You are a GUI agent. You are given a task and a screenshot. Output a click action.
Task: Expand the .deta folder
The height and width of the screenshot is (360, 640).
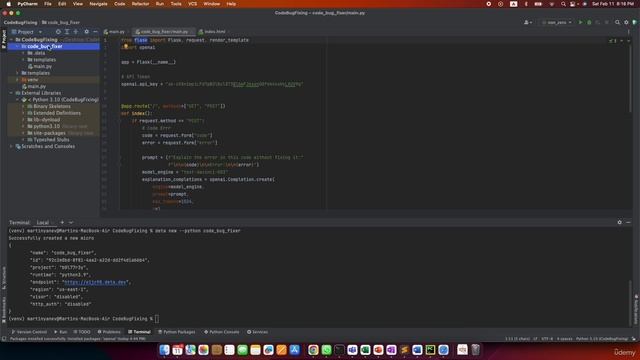coord(24,53)
